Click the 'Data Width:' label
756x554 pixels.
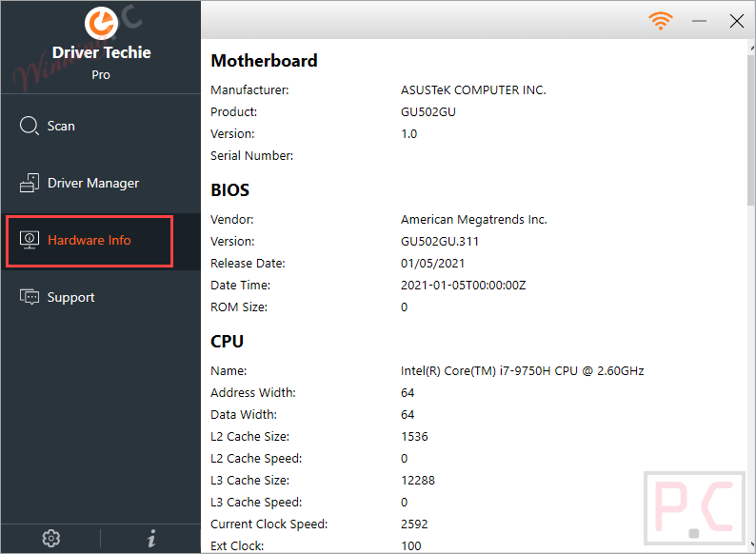244,415
